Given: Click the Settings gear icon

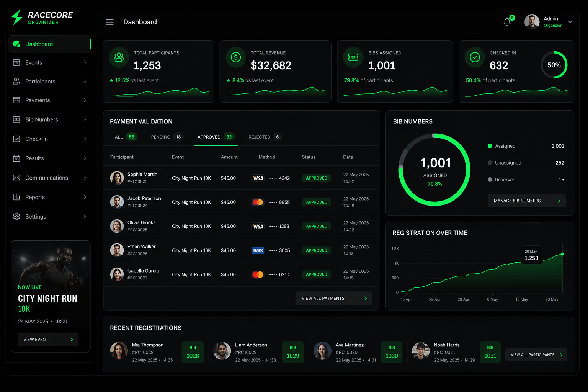Looking at the screenshot, I should click(16, 216).
